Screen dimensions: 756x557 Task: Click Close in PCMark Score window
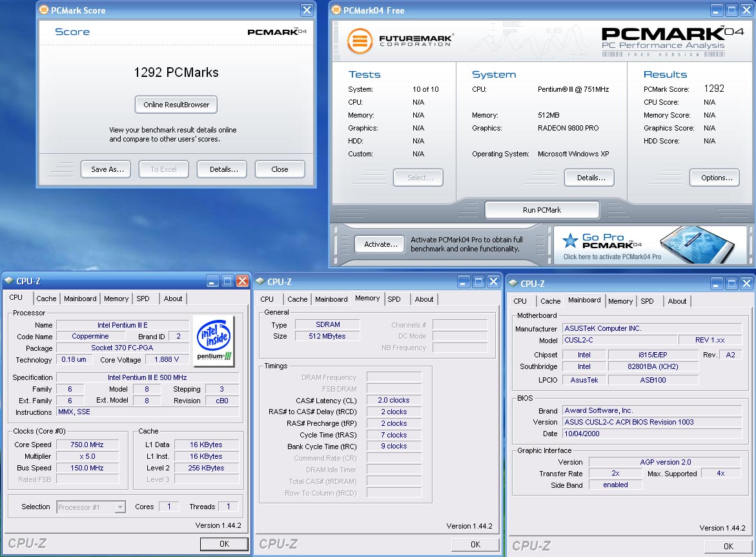tap(280, 169)
